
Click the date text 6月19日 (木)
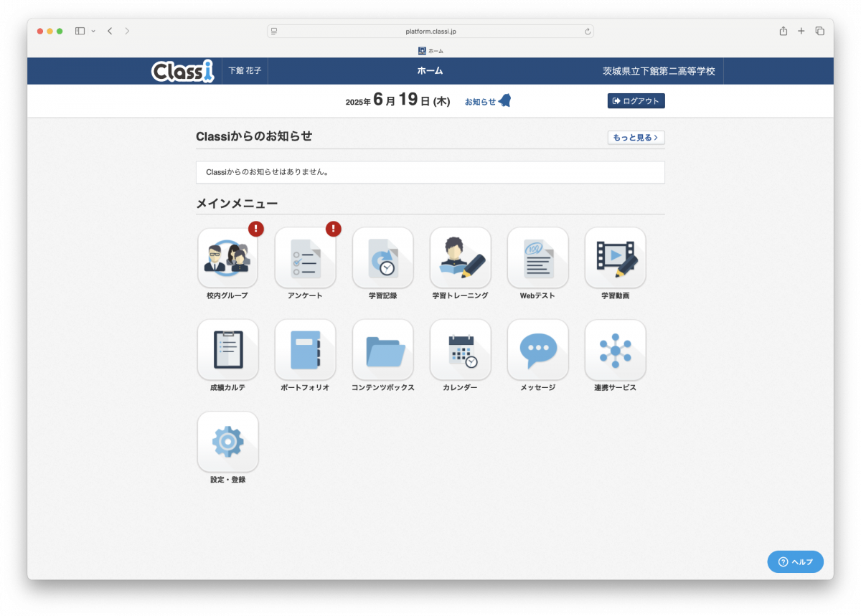(411, 100)
